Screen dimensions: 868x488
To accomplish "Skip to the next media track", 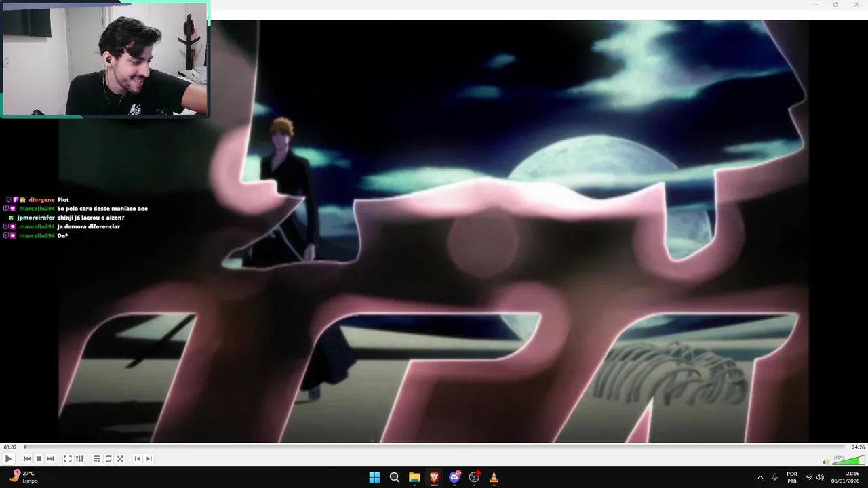I will point(50,459).
